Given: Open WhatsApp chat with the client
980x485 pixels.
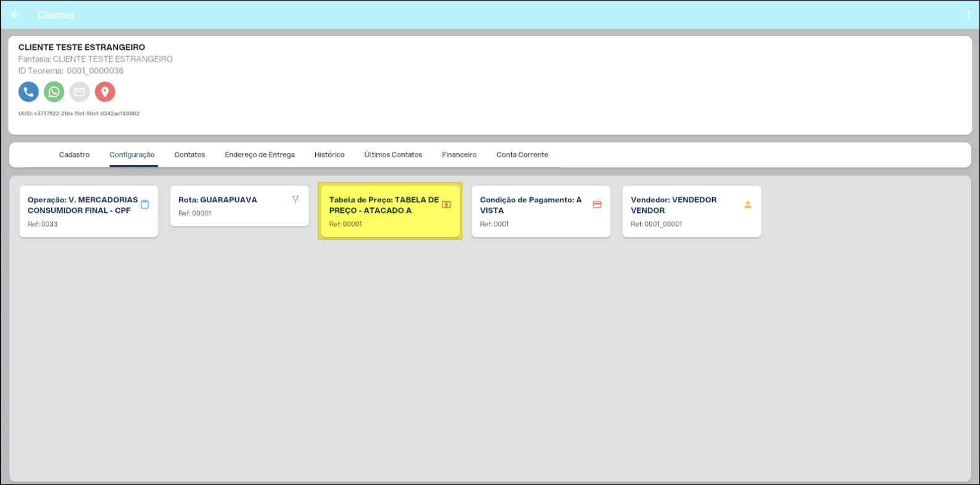Looking at the screenshot, I should tap(54, 92).
